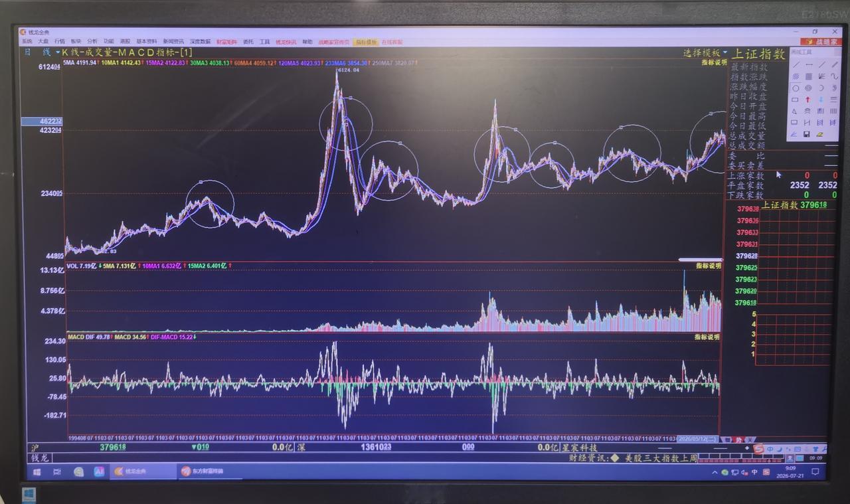Click the white horizontal scrollbar under chart
The width and height of the screenshot is (850, 504).
[700, 260]
